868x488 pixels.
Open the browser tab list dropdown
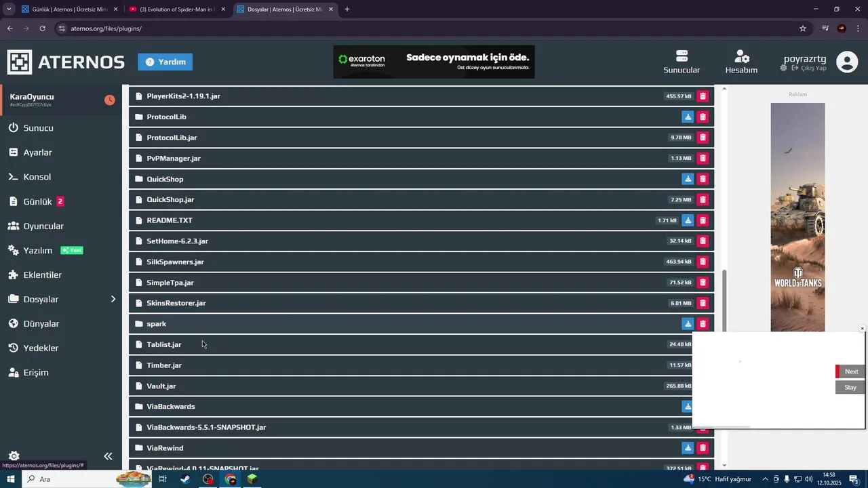click(x=9, y=9)
